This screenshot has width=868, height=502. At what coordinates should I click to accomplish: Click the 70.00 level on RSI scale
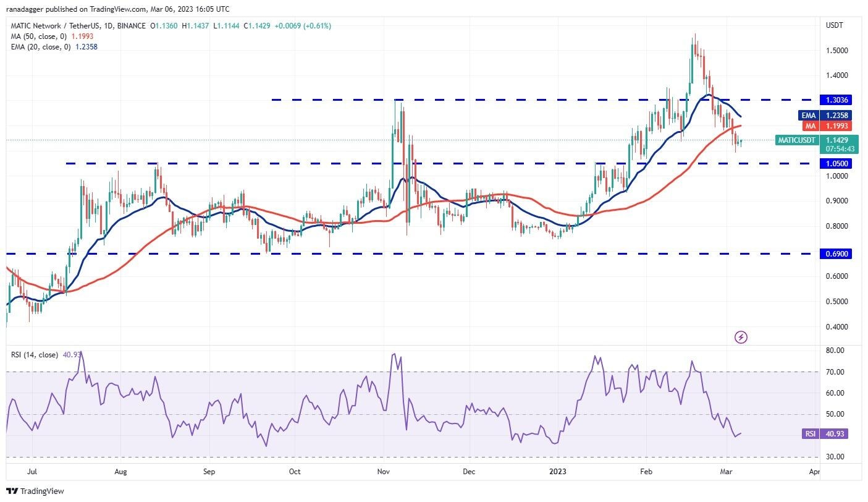834,372
